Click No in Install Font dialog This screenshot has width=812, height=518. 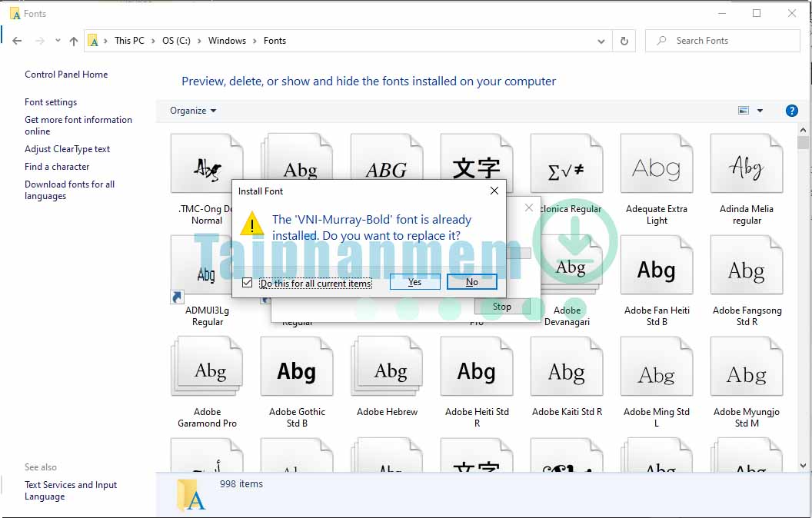471,282
